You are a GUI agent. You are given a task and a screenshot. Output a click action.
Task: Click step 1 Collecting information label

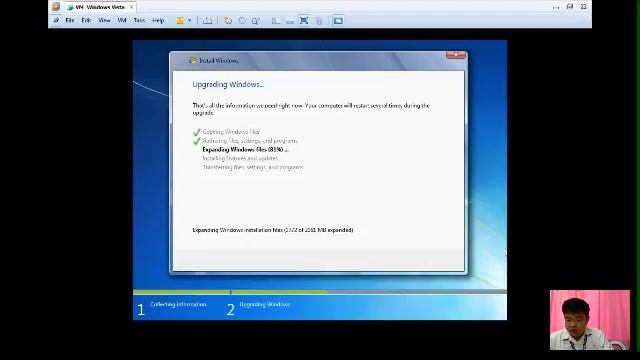click(178, 304)
